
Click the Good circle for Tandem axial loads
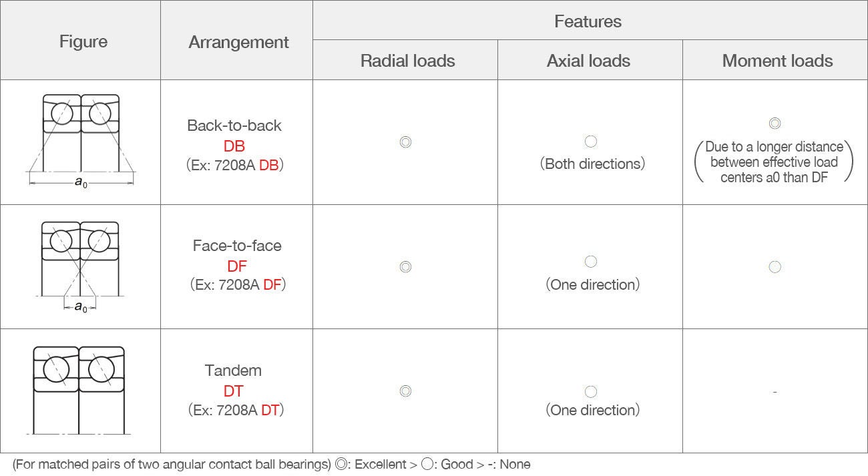(590, 392)
